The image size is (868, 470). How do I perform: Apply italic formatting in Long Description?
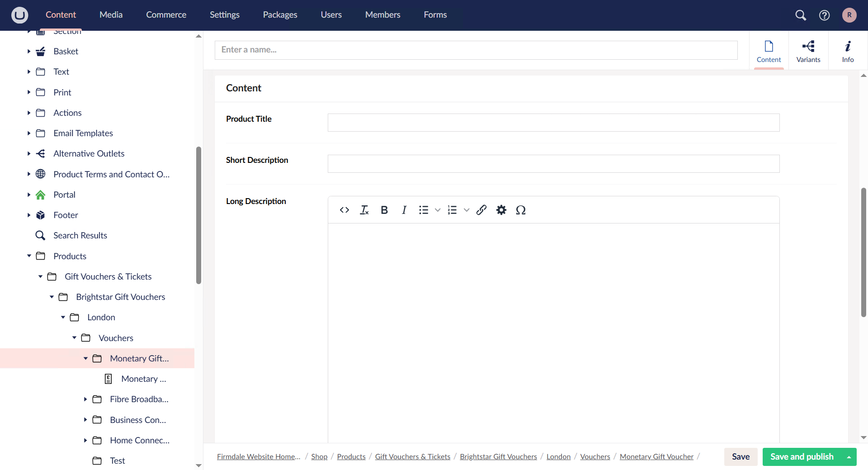404,210
